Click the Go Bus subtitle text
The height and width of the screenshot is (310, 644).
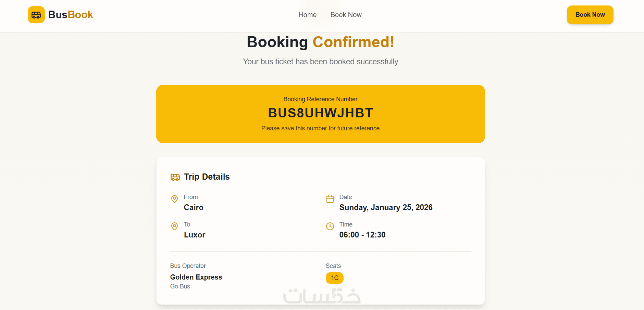coord(180,286)
